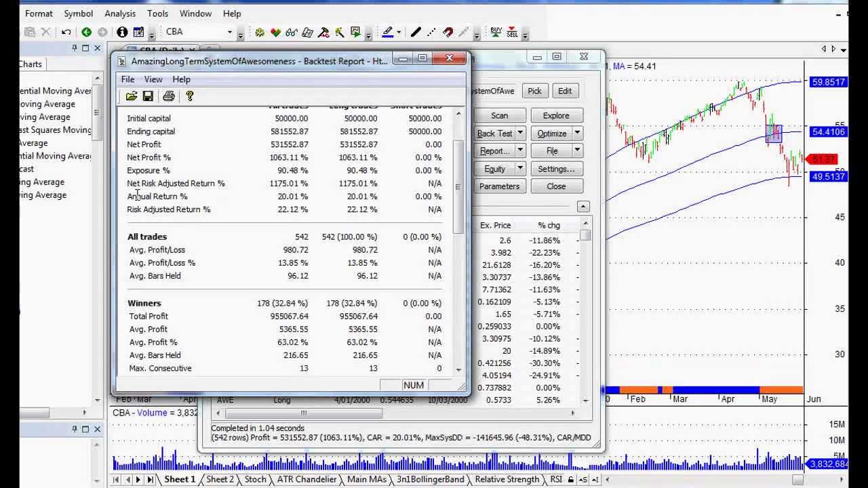This screenshot has height=488, width=868.
Task: Open Settings... in analysis window
Action: pos(556,169)
